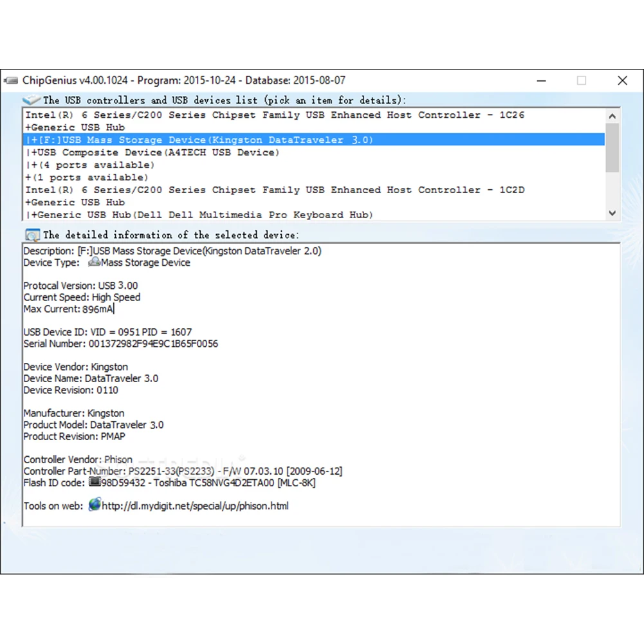Click the Protocal Version: USB 3.00 line
The height and width of the screenshot is (644, 644).
80,286
